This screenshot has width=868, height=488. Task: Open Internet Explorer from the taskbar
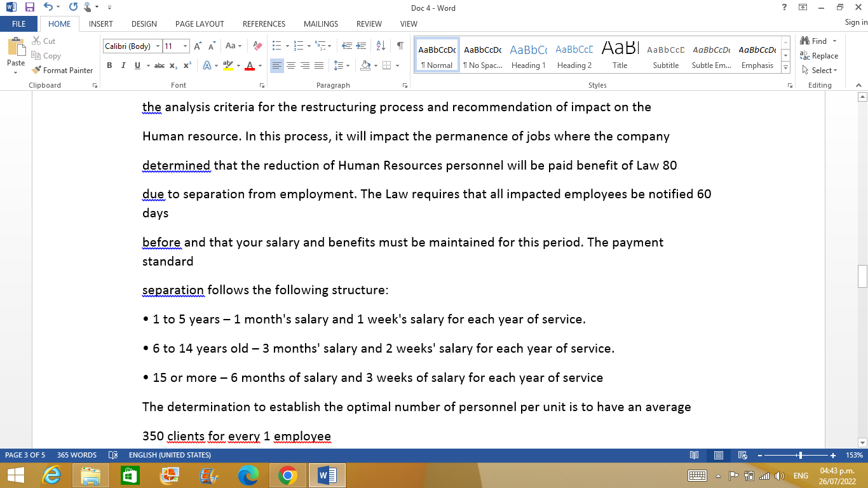click(51, 475)
